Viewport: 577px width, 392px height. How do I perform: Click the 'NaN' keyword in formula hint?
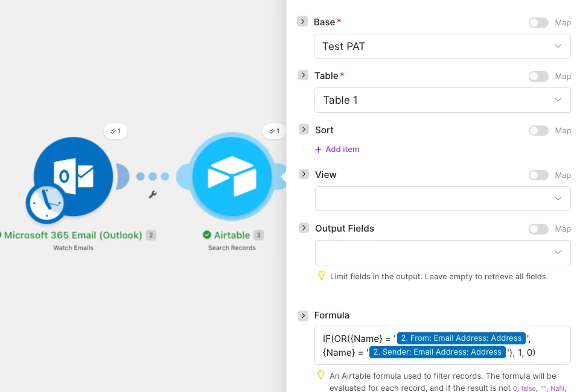557,388
